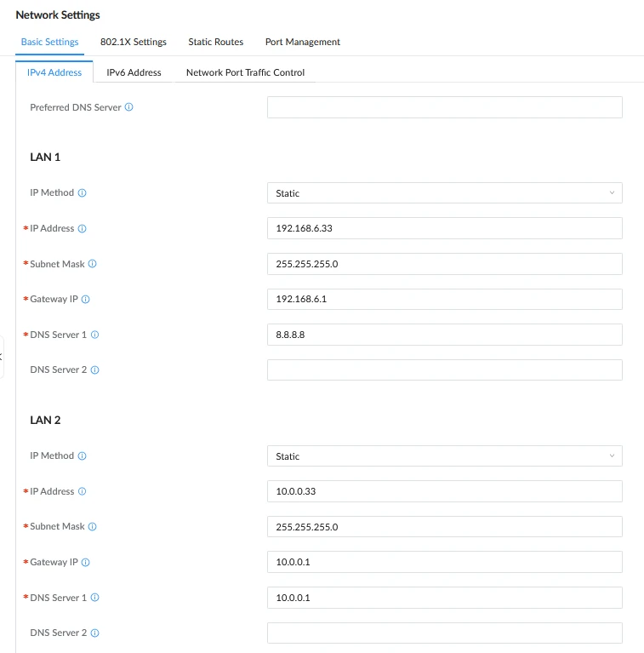Switch to the 802.1X Settings tab
Screen dimensions: 644x653
(133, 42)
